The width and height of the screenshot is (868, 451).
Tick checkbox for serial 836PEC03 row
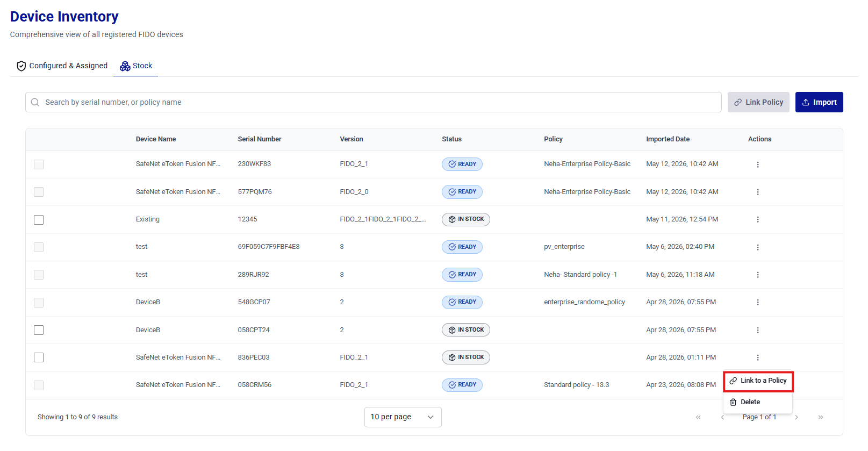click(x=39, y=357)
